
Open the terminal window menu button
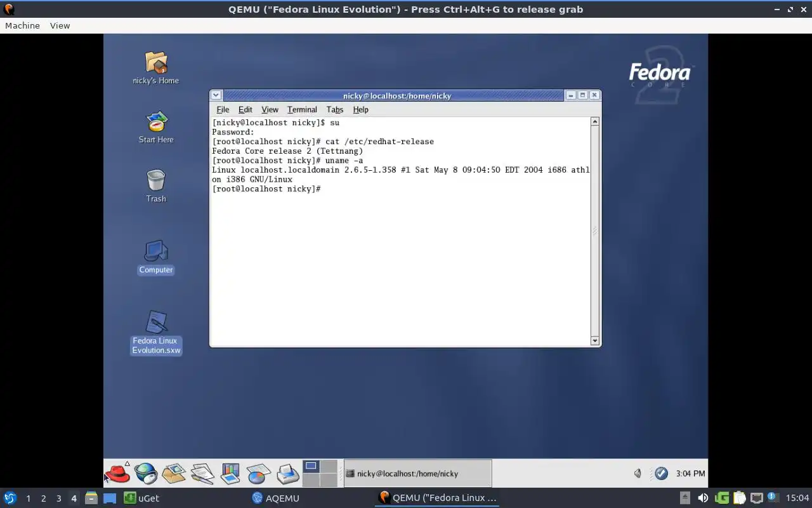[x=216, y=95]
